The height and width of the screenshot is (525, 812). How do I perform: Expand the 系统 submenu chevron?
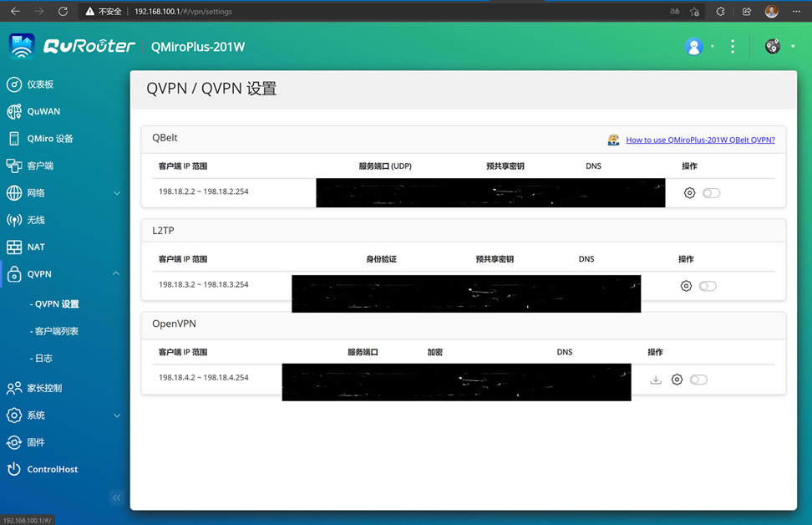[117, 415]
